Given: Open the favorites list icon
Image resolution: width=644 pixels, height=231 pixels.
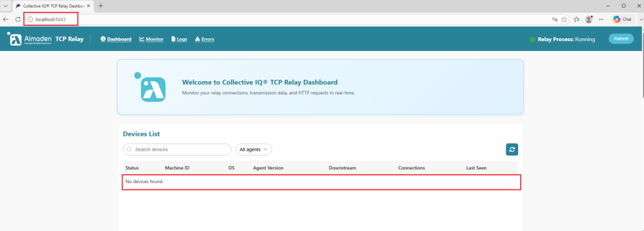Looking at the screenshot, I should [x=576, y=20].
